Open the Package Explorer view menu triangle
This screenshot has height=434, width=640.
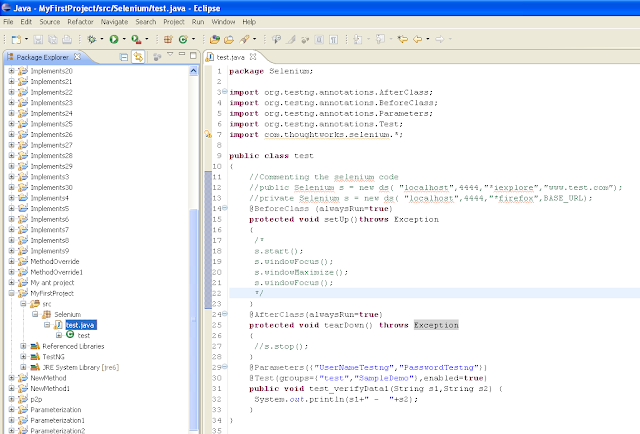(170, 54)
